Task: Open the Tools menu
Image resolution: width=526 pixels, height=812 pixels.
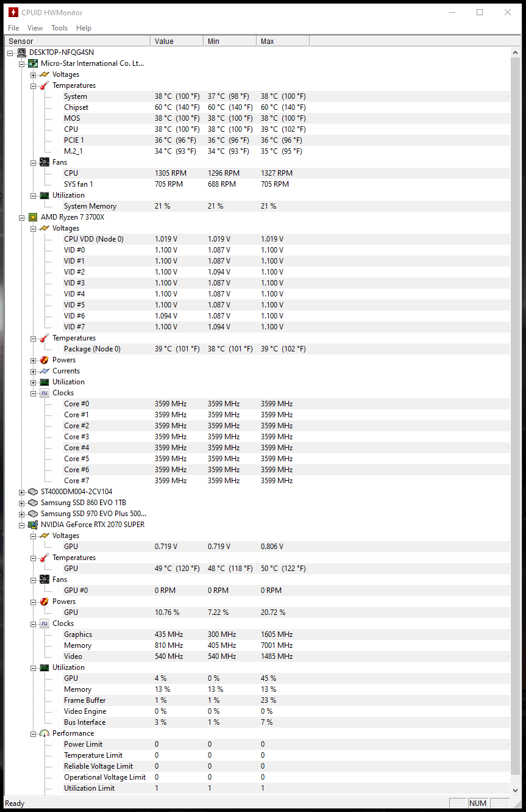Action: point(59,28)
